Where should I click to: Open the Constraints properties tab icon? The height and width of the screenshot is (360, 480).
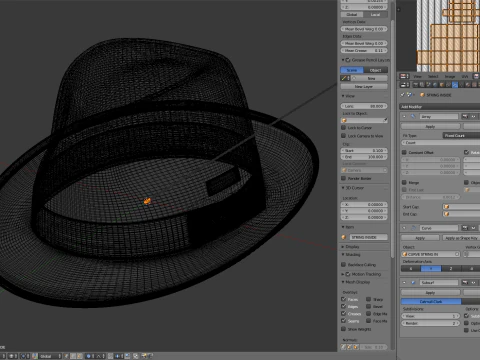click(x=448, y=85)
